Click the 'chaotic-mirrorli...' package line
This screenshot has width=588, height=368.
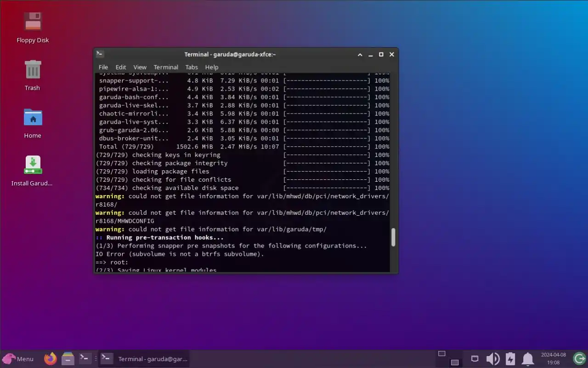pyautogui.click(x=242, y=114)
